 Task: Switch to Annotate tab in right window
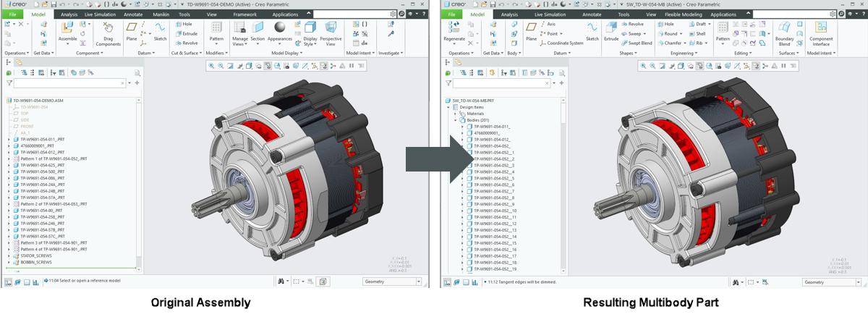click(x=592, y=14)
